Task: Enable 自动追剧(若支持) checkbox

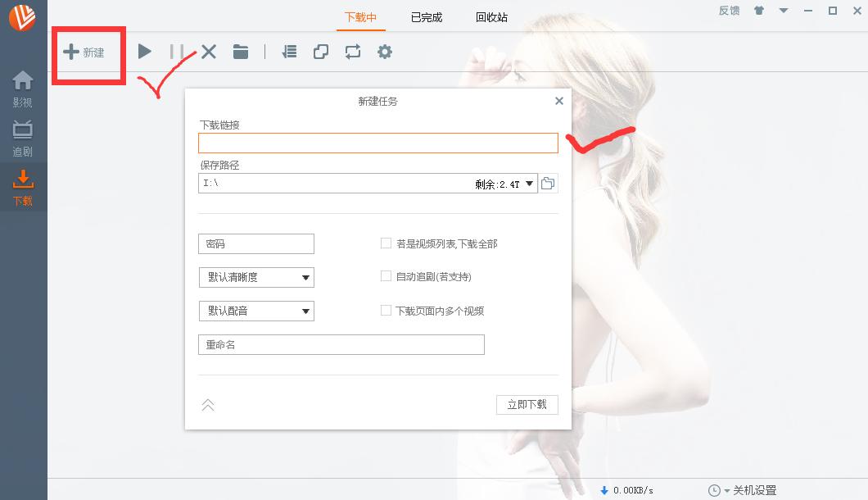Action: pyautogui.click(x=386, y=276)
